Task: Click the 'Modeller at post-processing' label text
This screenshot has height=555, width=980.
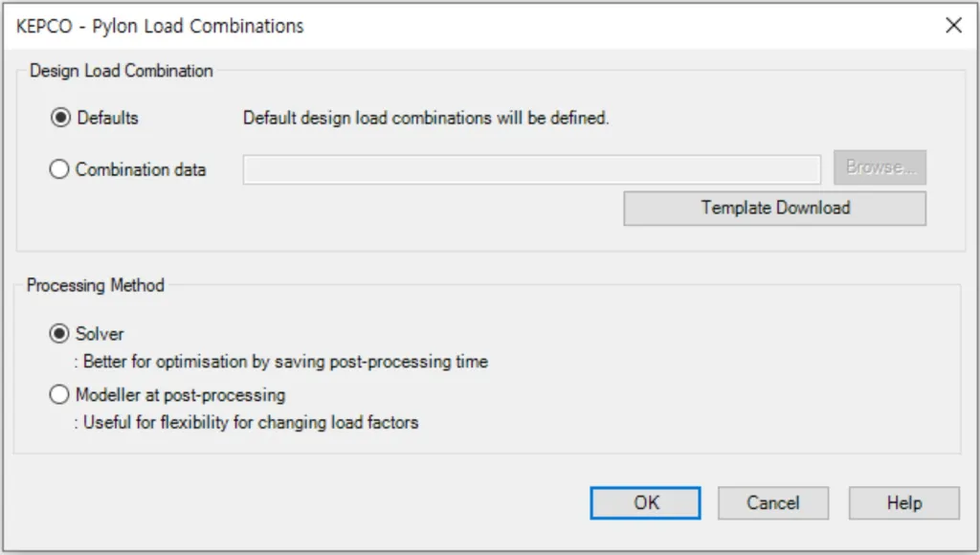Action: (180, 394)
